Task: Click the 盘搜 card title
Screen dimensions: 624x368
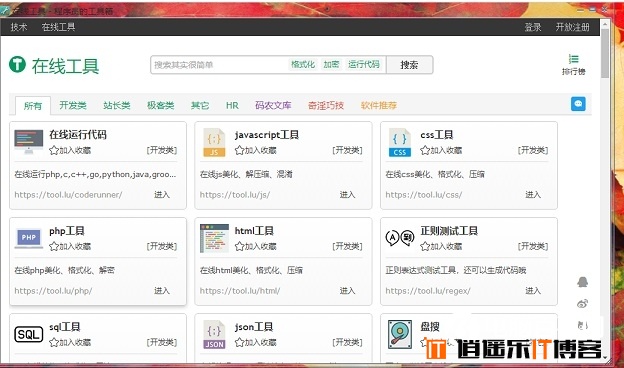Action: click(430, 327)
